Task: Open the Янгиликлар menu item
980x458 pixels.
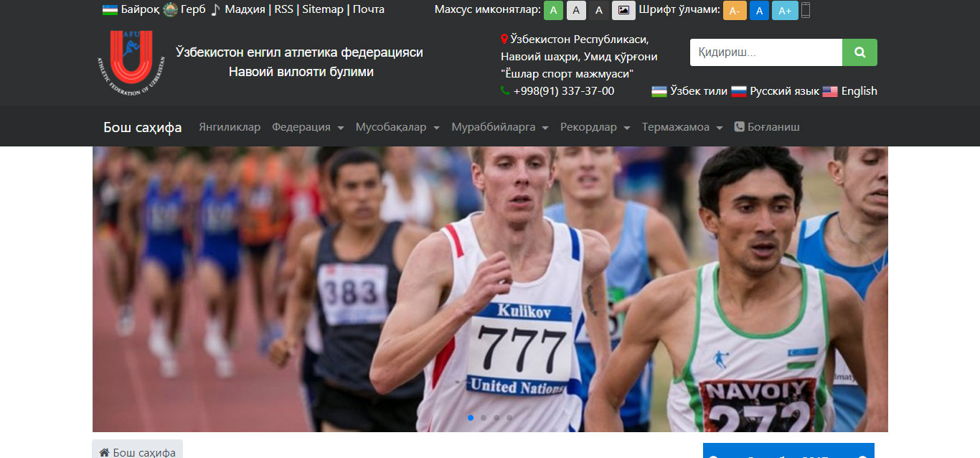Action: click(230, 127)
